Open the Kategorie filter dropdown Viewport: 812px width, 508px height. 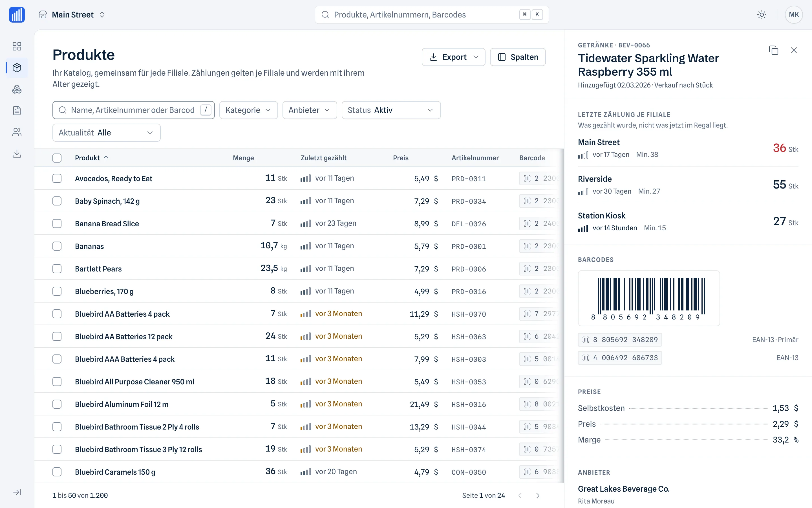pyautogui.click(x=248, y=110)
